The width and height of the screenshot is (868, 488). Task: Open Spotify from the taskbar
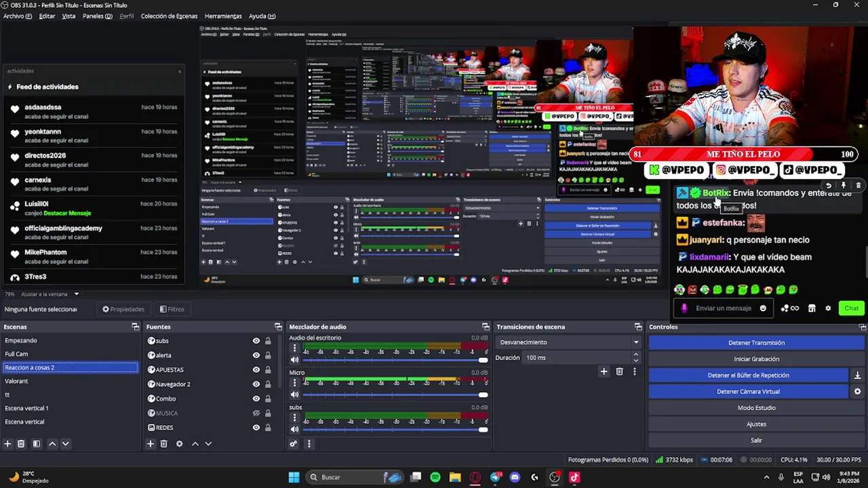tap(435, 477)
